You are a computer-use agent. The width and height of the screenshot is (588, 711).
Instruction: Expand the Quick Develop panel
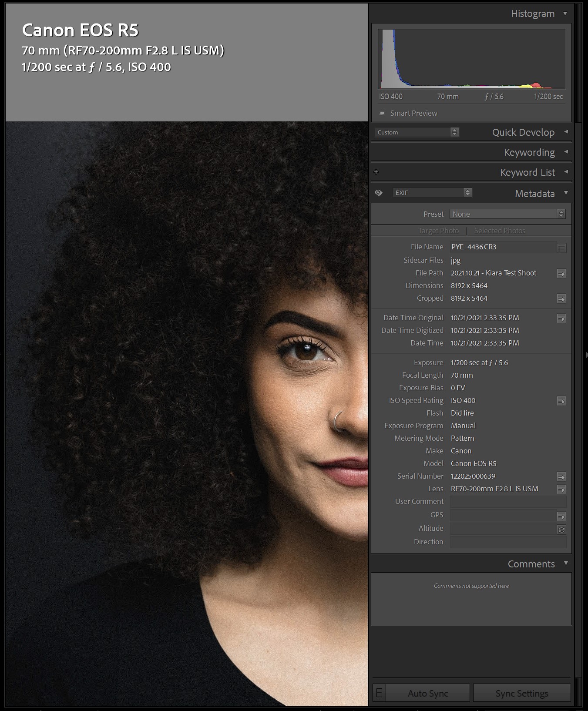pyautogui.click(x=566, y=131)
